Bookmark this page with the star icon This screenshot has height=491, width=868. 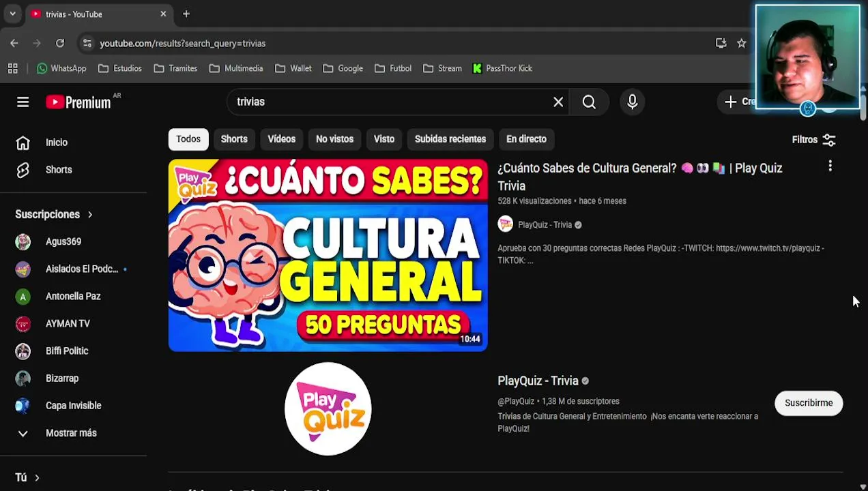pos(742,43)
